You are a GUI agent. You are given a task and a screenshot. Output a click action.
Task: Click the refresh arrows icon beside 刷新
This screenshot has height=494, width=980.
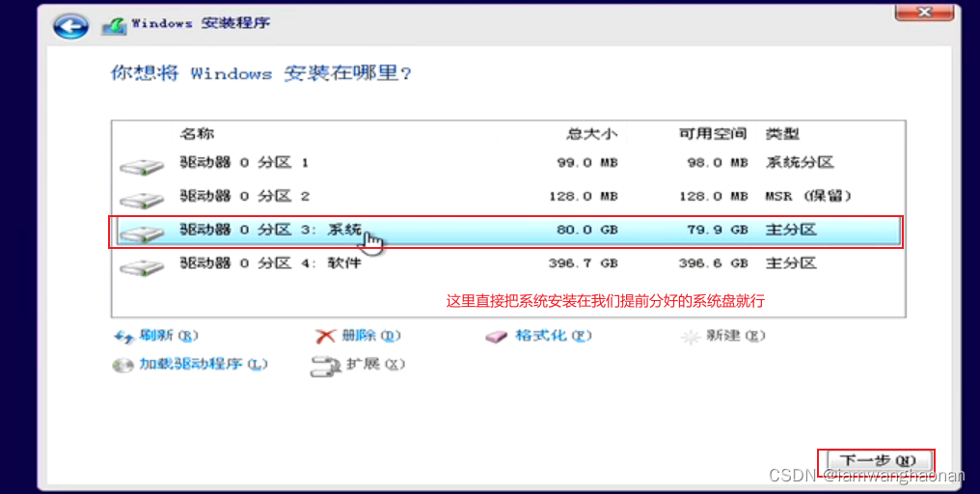click(123, 337)
